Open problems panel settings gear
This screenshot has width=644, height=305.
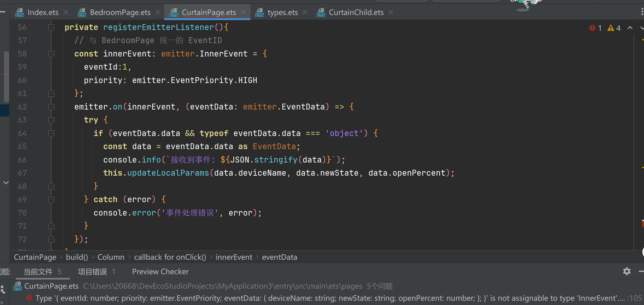pos(627,271)
